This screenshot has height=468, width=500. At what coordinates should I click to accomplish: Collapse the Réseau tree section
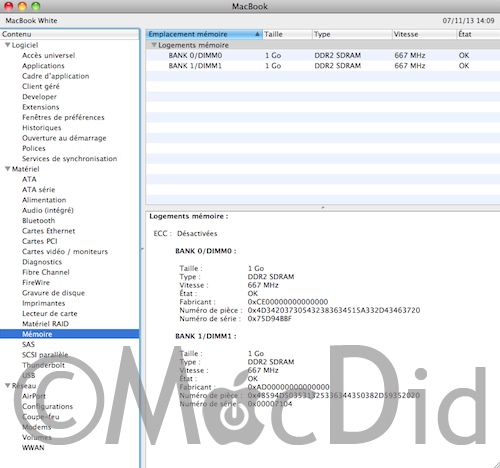7,385
